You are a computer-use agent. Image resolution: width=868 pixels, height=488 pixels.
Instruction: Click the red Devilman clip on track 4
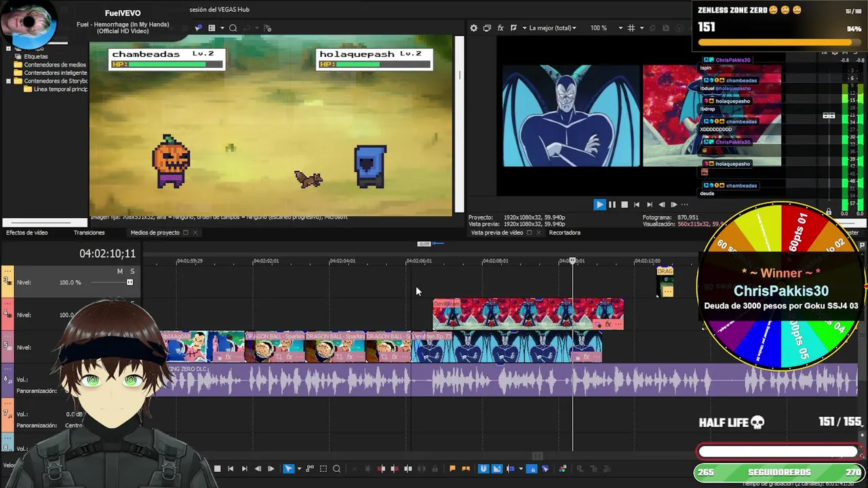[x=528, y=314]
